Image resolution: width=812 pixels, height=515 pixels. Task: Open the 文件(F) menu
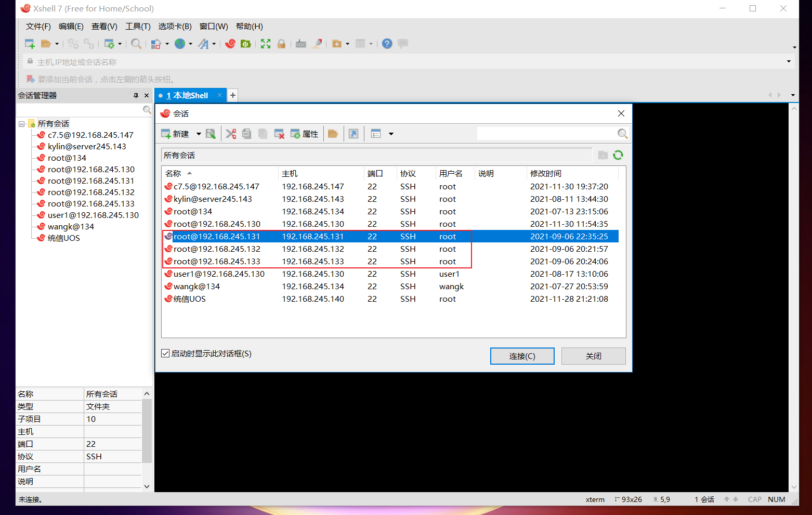(38, 26)
